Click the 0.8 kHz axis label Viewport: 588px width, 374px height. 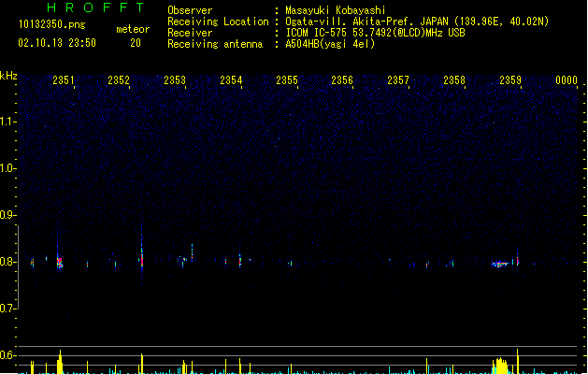(x=7, y=262)
